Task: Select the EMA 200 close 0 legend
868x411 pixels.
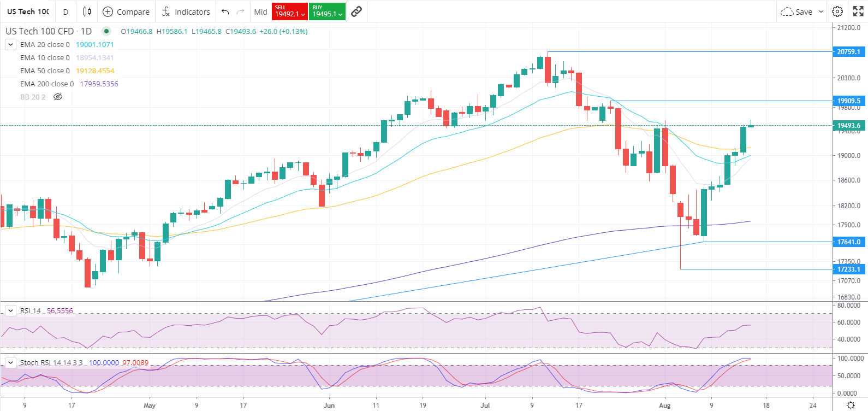Action: [47, 84]
